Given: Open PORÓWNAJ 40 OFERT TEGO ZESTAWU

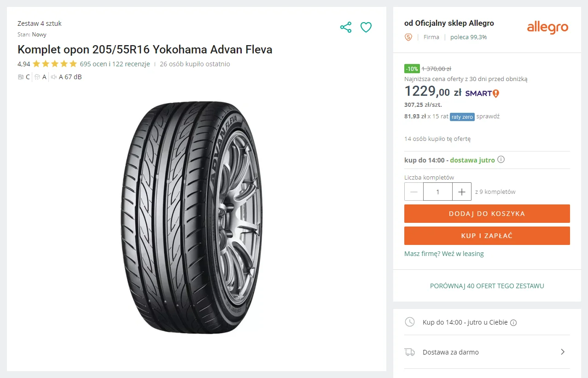Looking at the screenshot, I should pos(487,285).
